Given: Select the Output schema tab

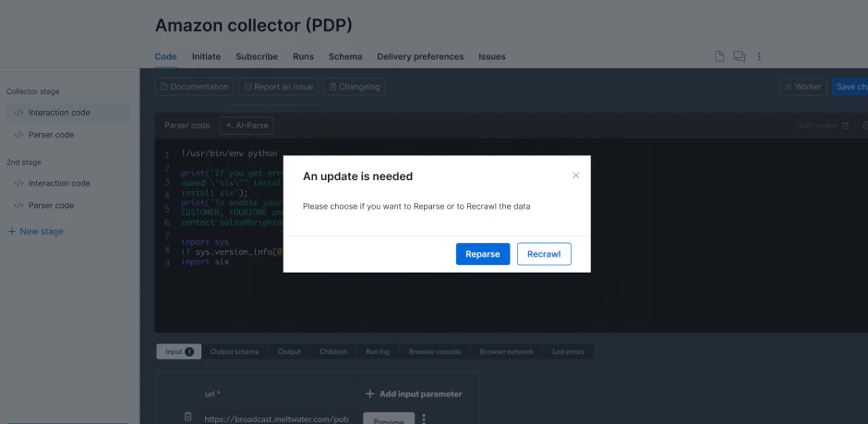Looking at the screenshot, I should point(235,352).
